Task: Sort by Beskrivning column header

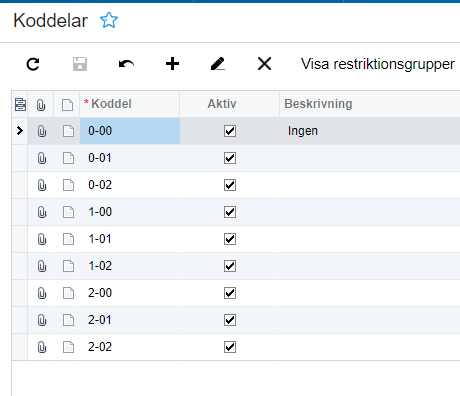Action: pos(370,104)
